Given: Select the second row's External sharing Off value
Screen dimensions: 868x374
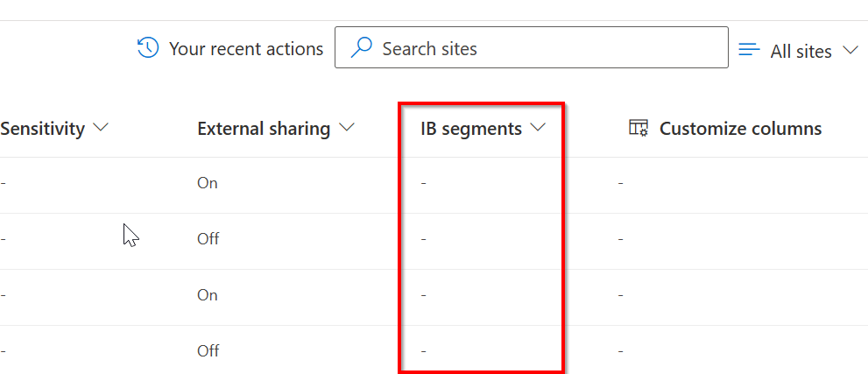Looking at the screenshot, I should coord(208,238).
